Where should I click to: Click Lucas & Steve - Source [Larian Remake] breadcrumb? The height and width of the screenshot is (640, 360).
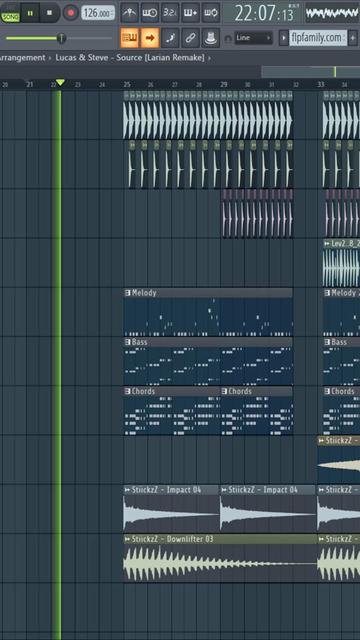(x=130, y=58)
